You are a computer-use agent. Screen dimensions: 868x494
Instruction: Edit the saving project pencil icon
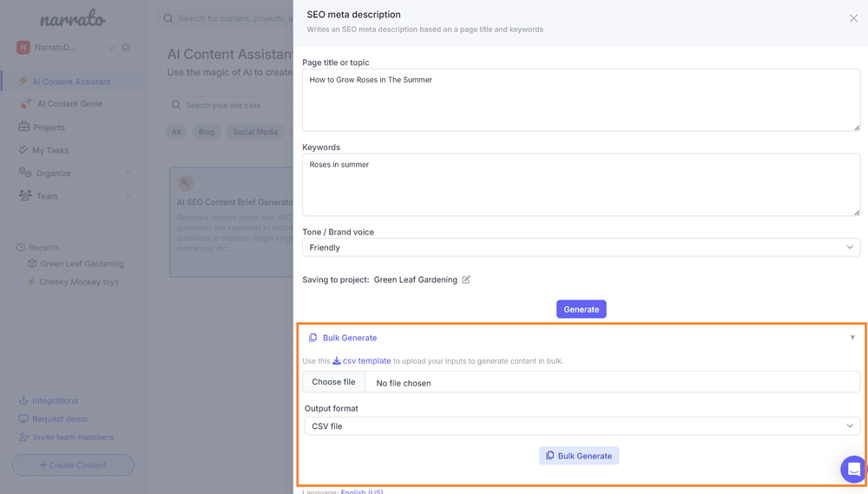(x=466, y=280)
